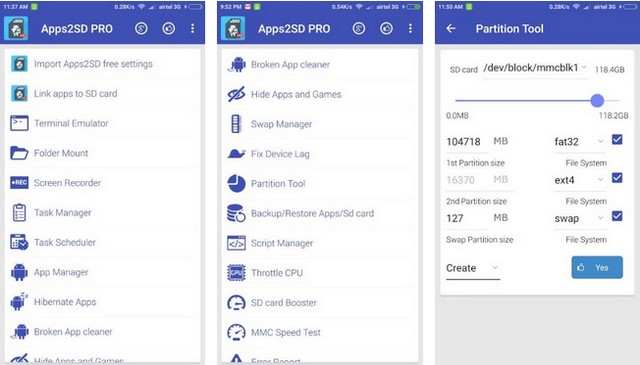This screenshot has height=365, width=640.
Task: Open Terminal Emulator via its icon
Action: coord(19,123)
